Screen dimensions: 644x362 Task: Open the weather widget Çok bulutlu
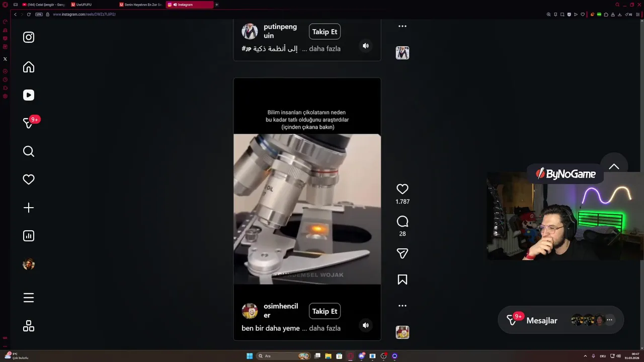tap(16, 356)
